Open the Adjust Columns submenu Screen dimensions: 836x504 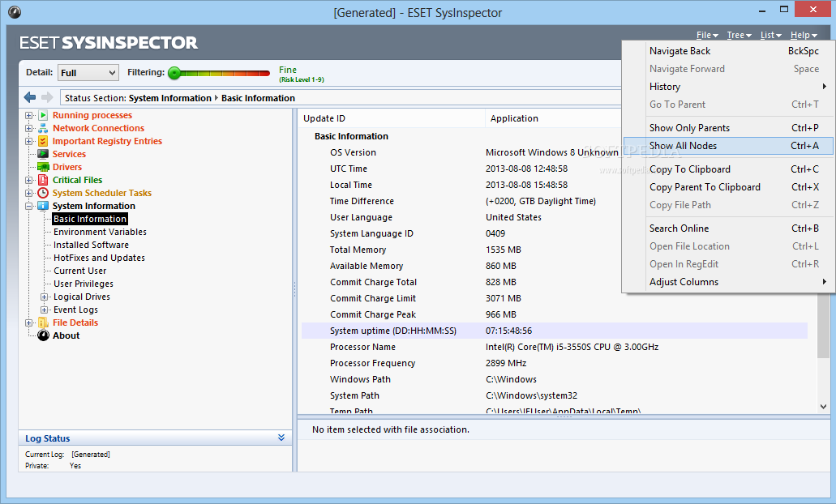click(728, 282)
